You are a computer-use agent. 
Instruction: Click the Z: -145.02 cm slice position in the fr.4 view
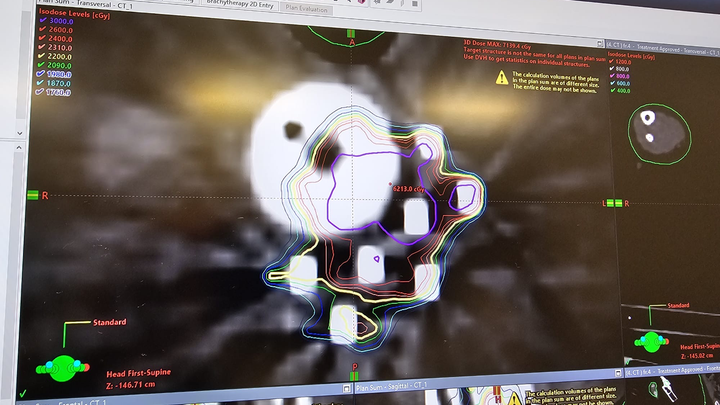pos(697,356)
